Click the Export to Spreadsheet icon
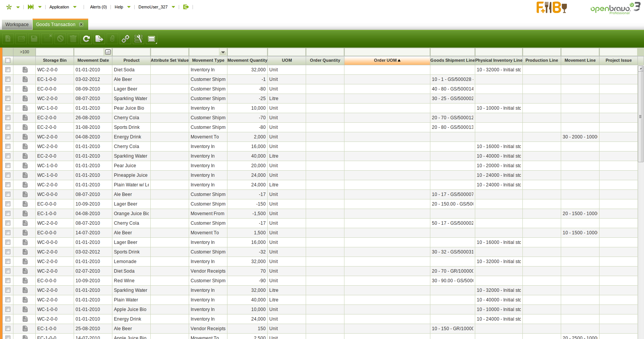The image size is (644, 339). (99, 39)
